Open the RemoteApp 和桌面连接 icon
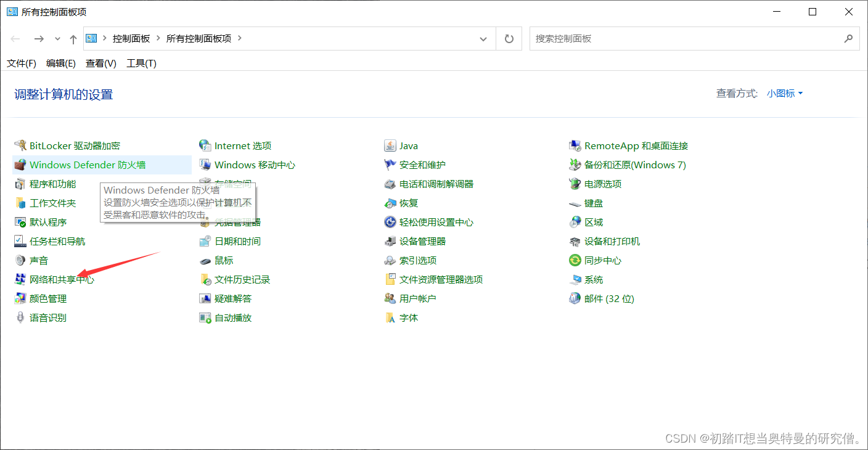Screen dimensions: 868x450 575,146
